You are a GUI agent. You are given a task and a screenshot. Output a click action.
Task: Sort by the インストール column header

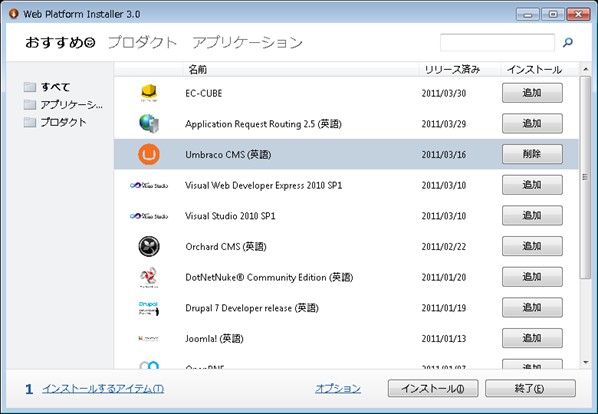point(534,69)
